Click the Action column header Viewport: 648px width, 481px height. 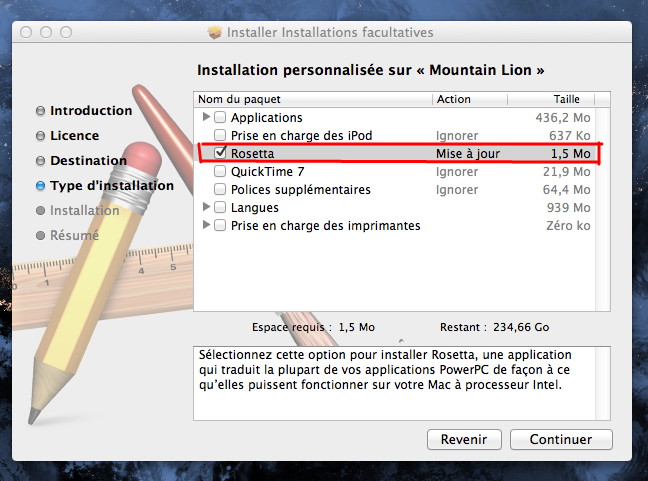tap(470, 99)
